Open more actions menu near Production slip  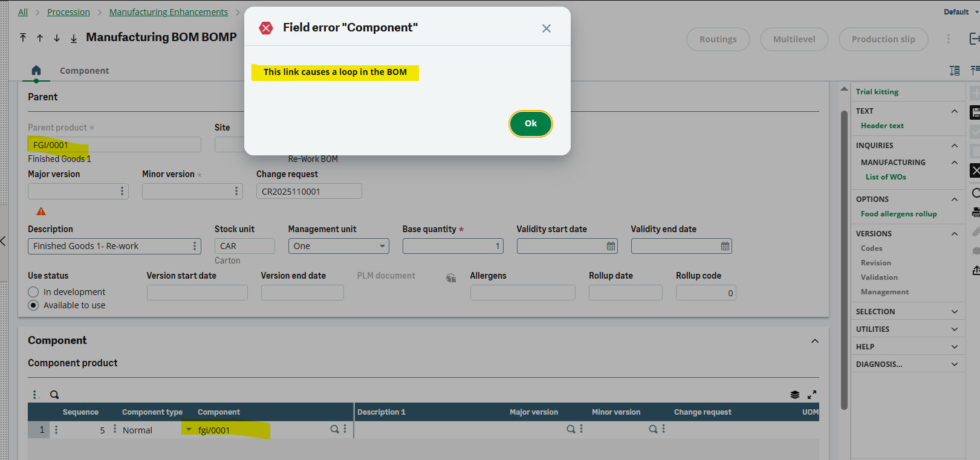948,39
